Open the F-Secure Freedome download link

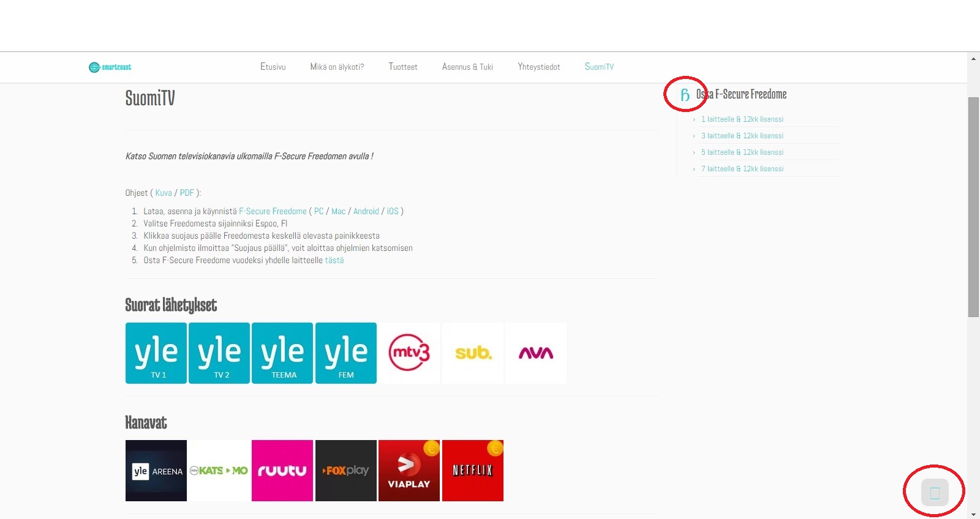(273, 211)
